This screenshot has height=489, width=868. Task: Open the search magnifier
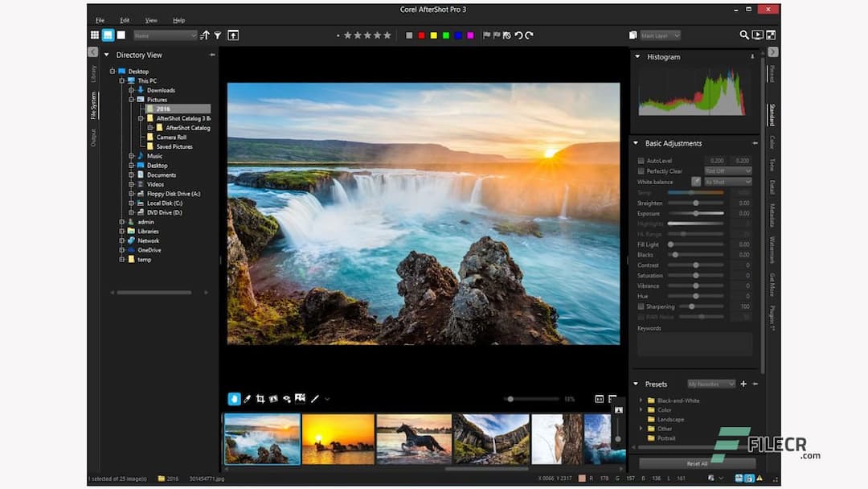tap(743, 35)
